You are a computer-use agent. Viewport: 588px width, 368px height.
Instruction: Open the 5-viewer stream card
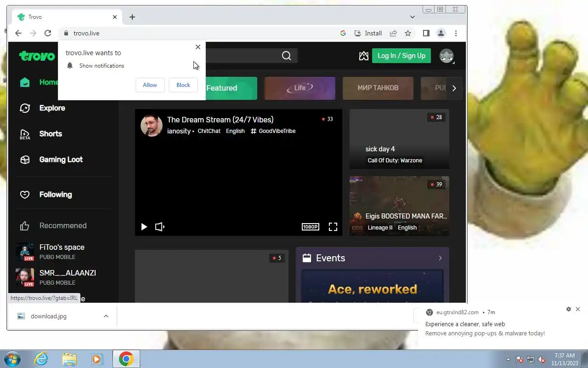212,276
